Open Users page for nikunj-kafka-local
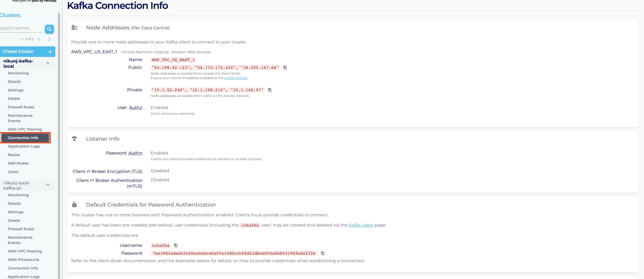Screen dimensions: 644x279 [x=13, y=172]
